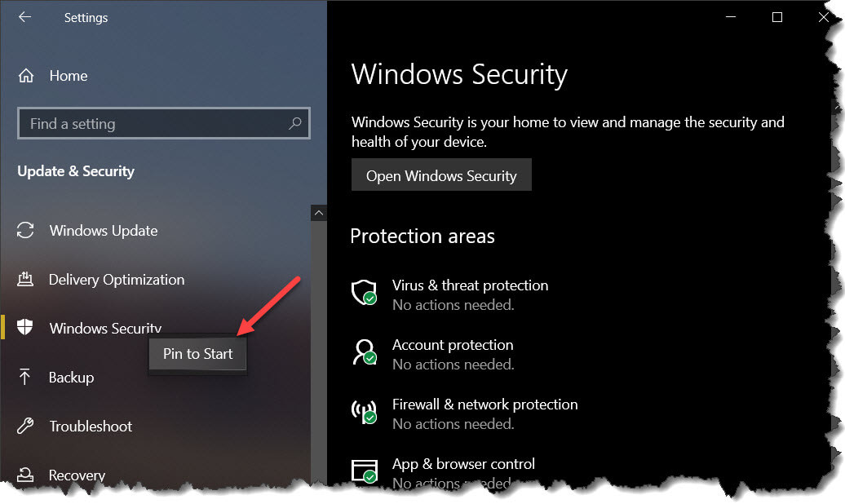Open the Recovery settings page

tap(77, 475)
